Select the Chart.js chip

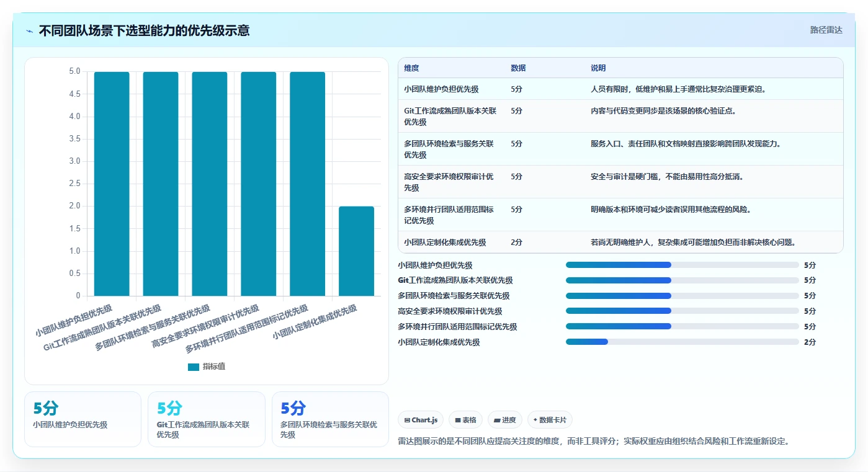[421, 420]
